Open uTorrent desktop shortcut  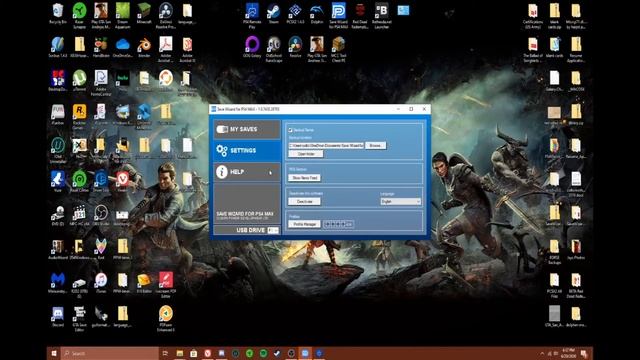pyautogui.click(x=80, y=80)
